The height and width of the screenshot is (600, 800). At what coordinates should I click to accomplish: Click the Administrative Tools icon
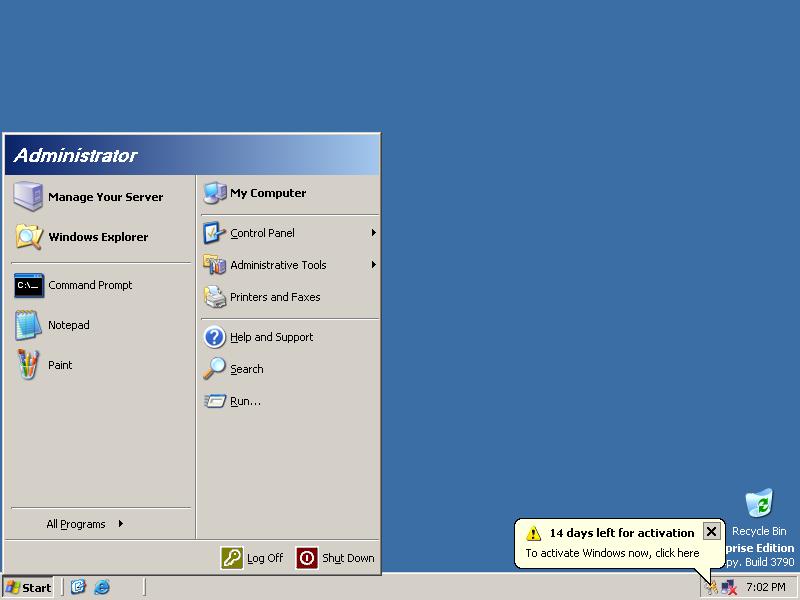click(214, 265)
